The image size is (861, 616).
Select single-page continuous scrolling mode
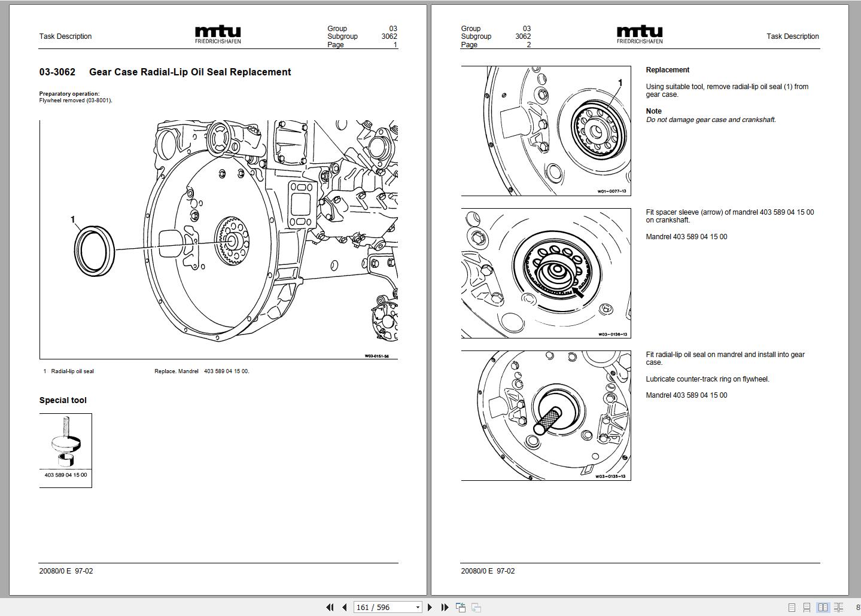coord(807,607)
